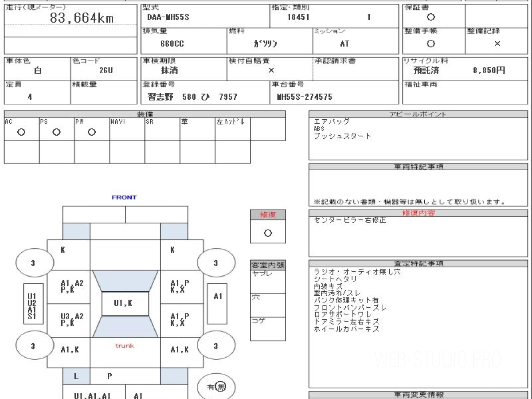Select the note パンク修理キット有
This screenshot has height=399, width=532.
pos(346,301)
